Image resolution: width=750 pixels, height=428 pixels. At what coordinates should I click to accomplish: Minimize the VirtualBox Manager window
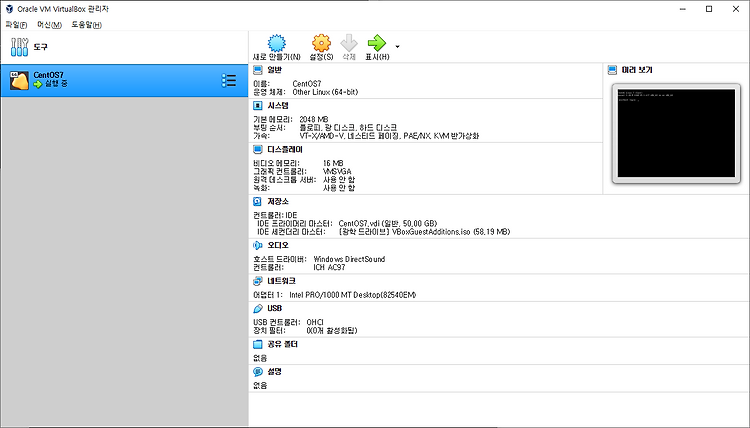point(683,9)
